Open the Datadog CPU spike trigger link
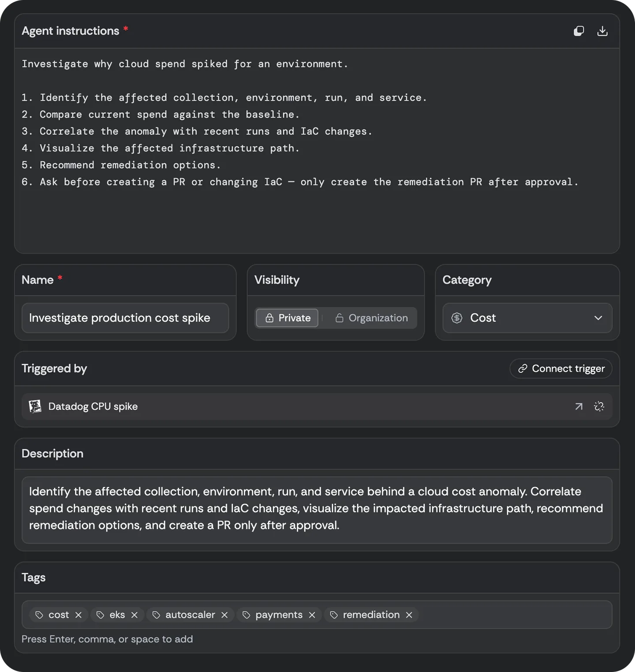This screenshot has width=635, height=672. [579, 406]
